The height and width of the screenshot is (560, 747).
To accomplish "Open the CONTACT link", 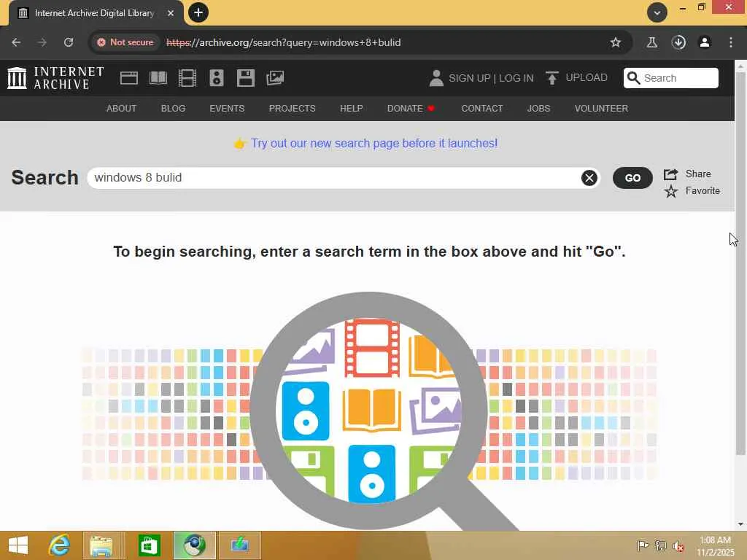I will (x=481, y=109).
